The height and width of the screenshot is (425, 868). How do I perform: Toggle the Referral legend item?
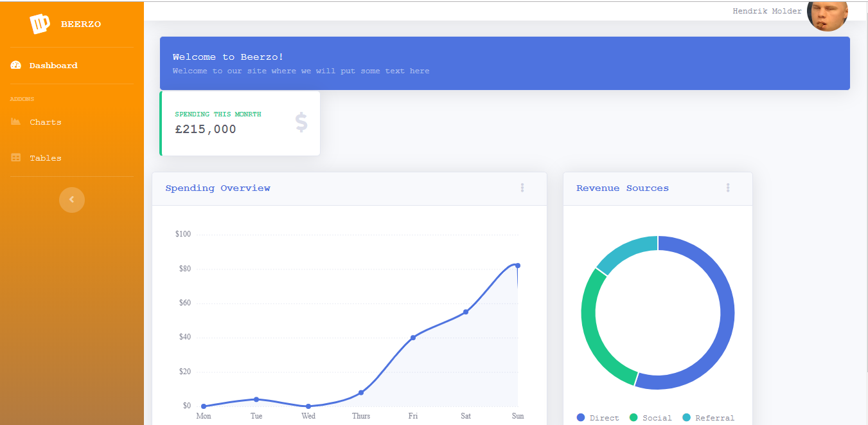coord(708,418)
